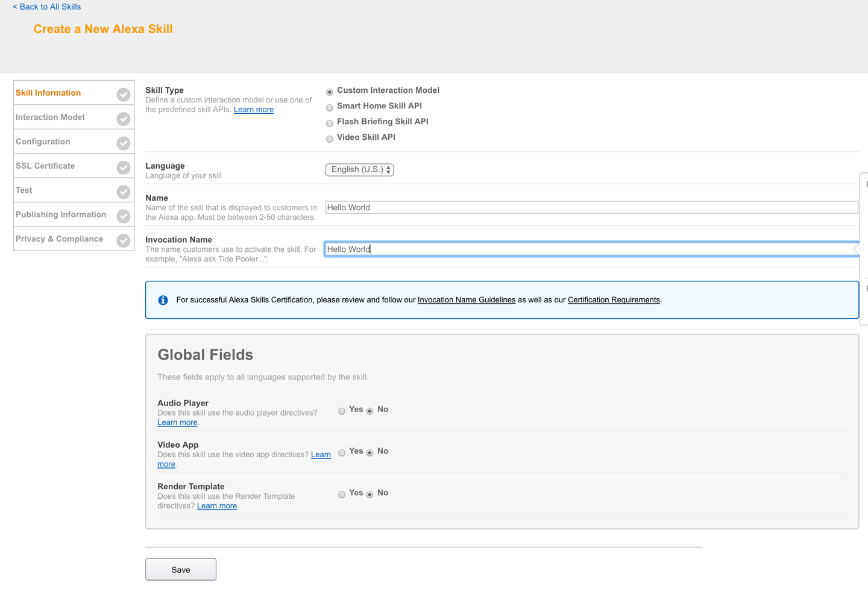Viewport: 868px width, 591px height.
Task: Open the Certification Requirements link
Action: [613, 300]
